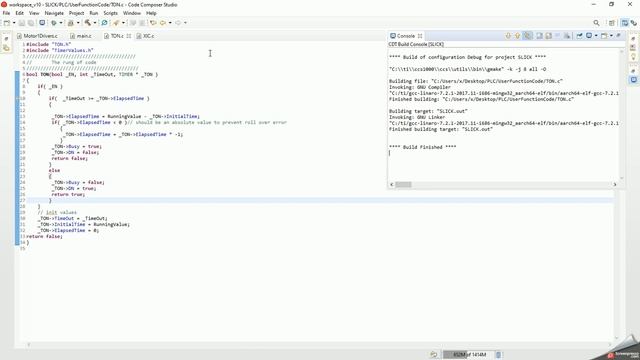Click "return true;" code line

pos(68,194)
